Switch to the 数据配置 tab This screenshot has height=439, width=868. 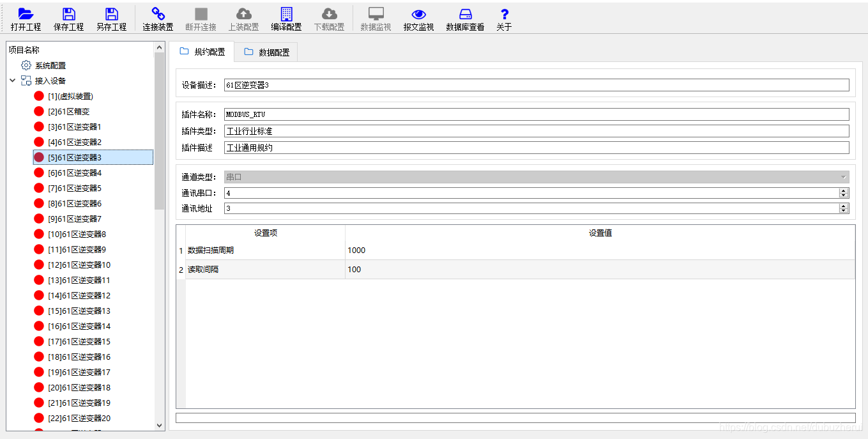point(266,52)
